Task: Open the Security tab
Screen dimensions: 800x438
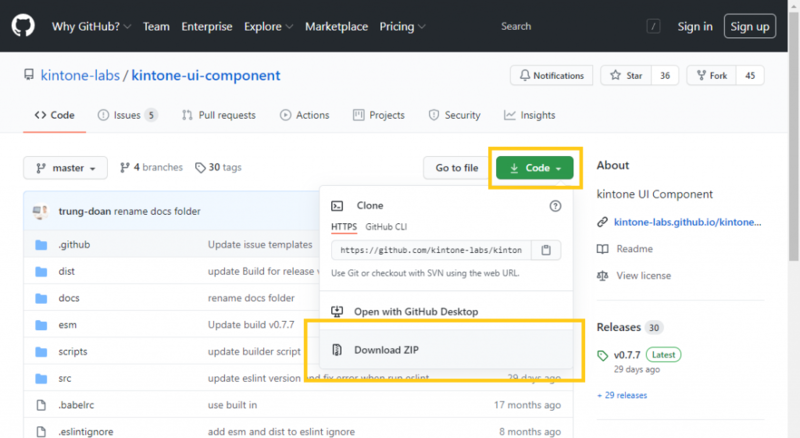Action: (x=455, y=115)
